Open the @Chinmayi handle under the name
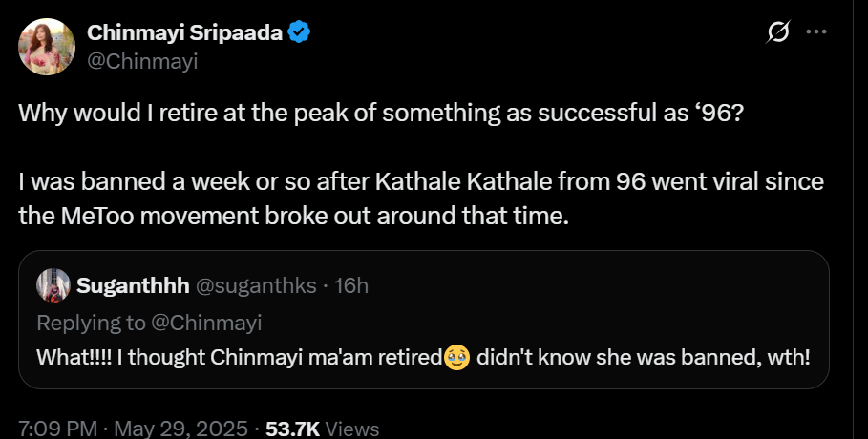 [x=142, y=60]
